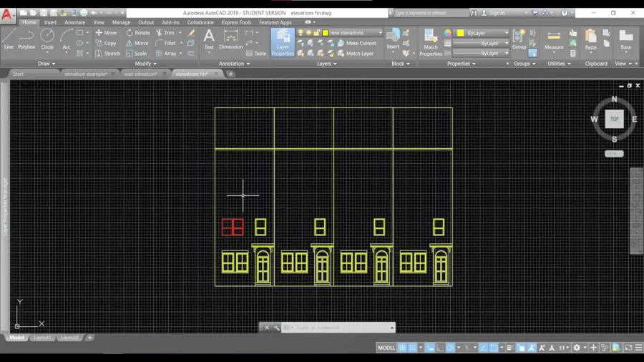The image size is (644, 362).
Task: Select the Line tool
Action: pyautogui.click(x=9, y=38)
